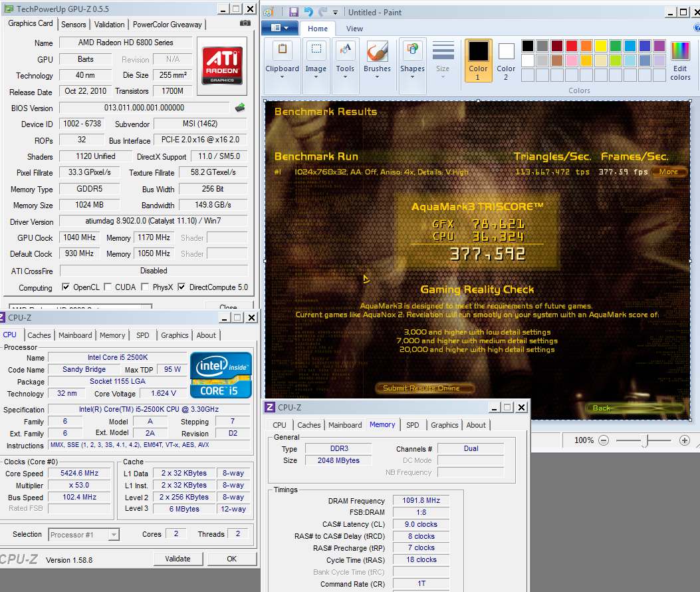Switch to the Sensors tab in GPU-Z
This screenshot has width=700, height=592.
(74, 25)
